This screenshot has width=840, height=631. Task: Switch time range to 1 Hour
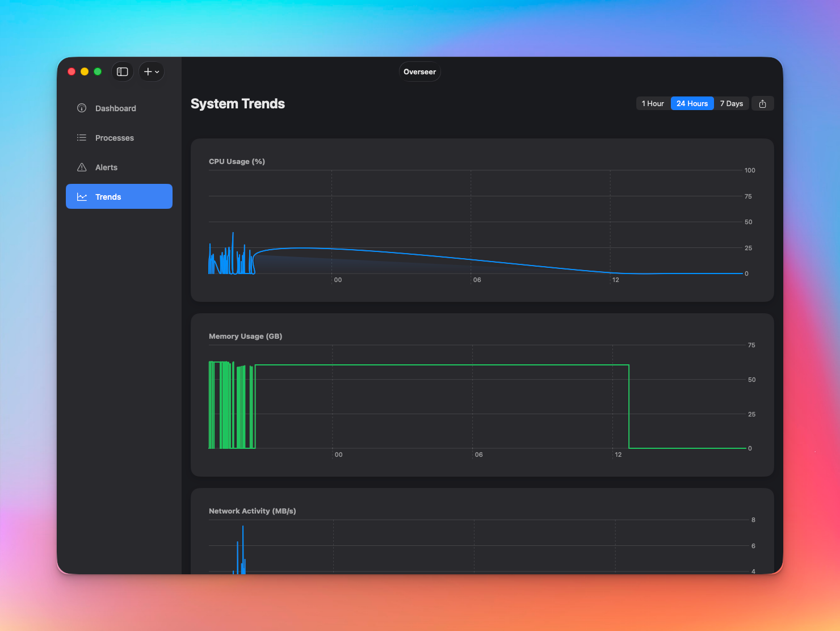(x=652, y=103)
